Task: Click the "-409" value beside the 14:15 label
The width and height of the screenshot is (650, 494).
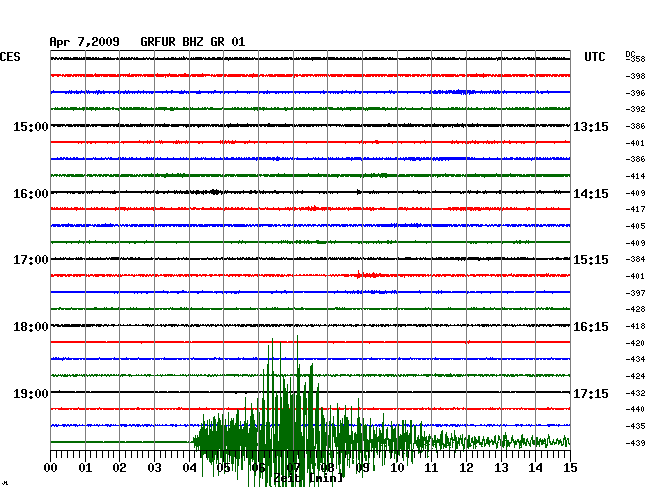Action: point(635,193)
